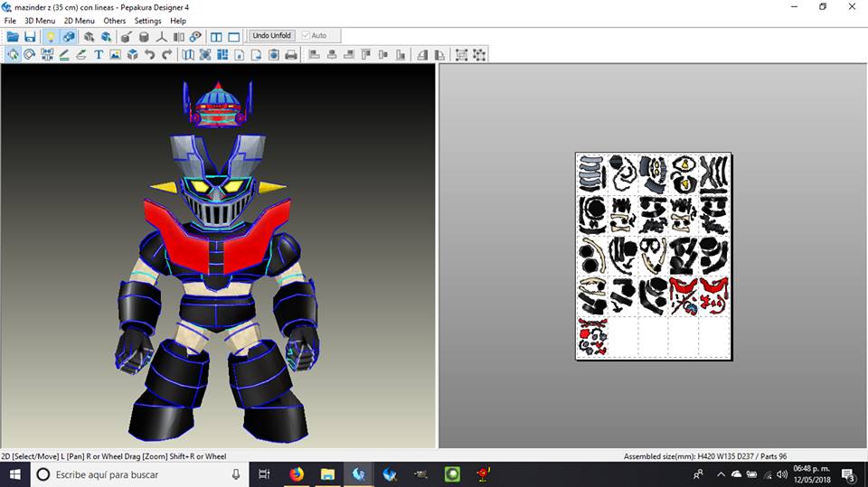Screen dimensions: 868x487
Task: Select the Text input T tool
Action: 99,54
